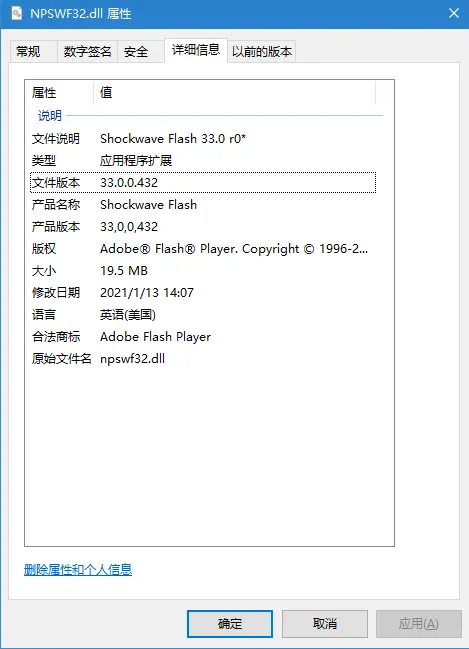Select the 合法商标 property label

click(x=56, y=337)
